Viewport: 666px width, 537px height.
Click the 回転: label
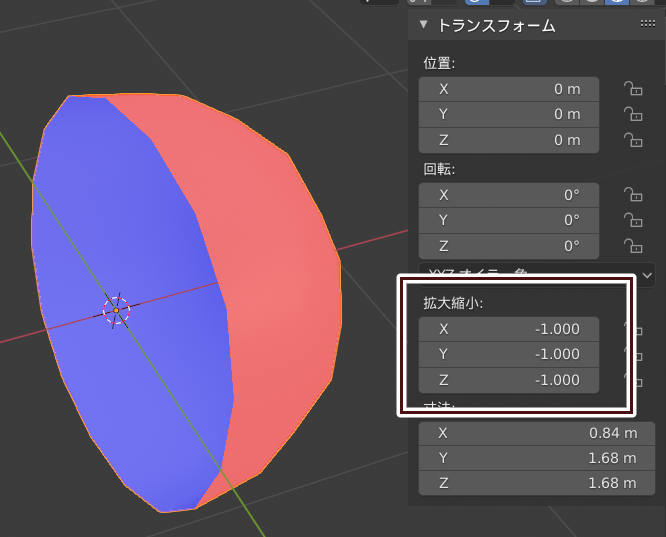click(439, 169)
